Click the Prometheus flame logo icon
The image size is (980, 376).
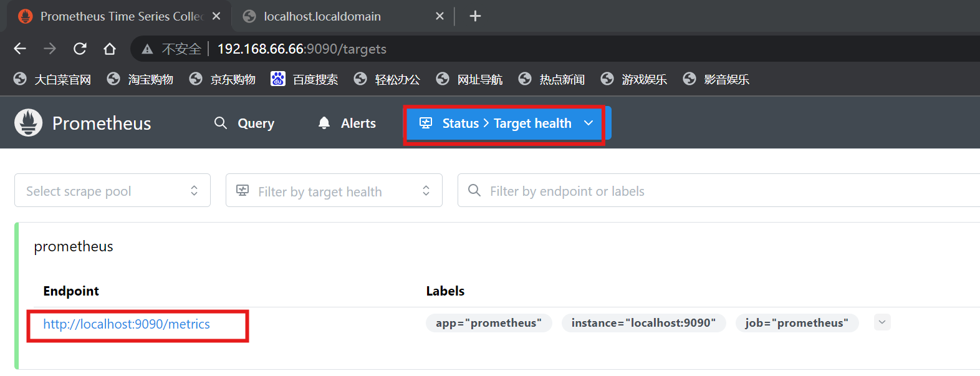click(28, 123)
